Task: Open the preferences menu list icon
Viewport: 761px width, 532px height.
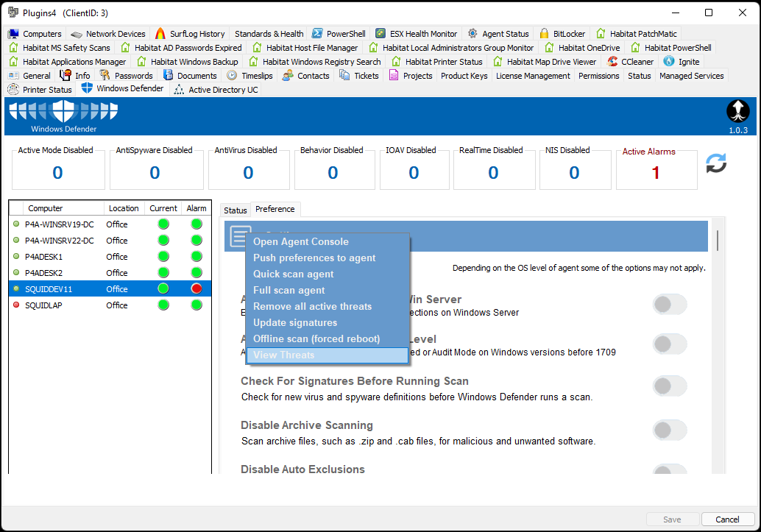Action: [x=238, y=236]
